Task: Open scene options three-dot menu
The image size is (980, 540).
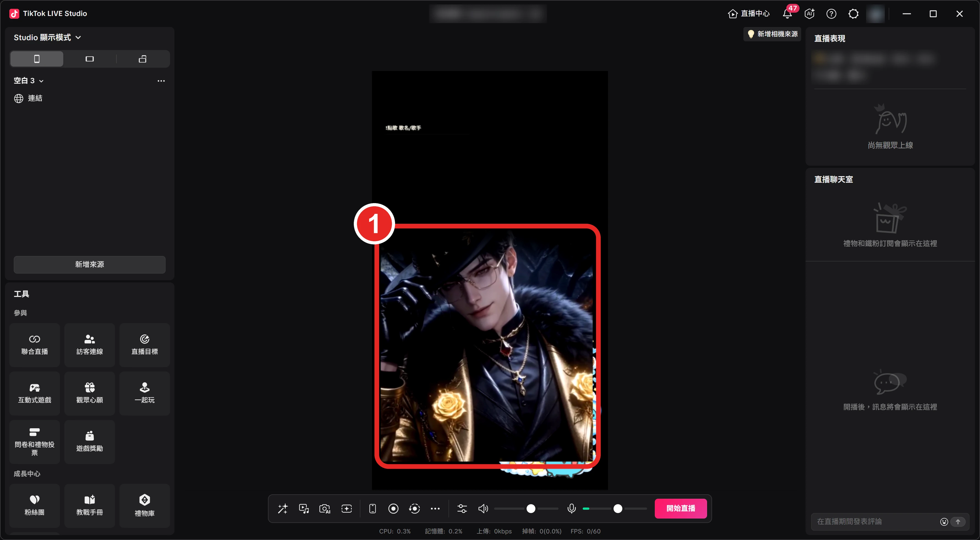Action: 161,81
